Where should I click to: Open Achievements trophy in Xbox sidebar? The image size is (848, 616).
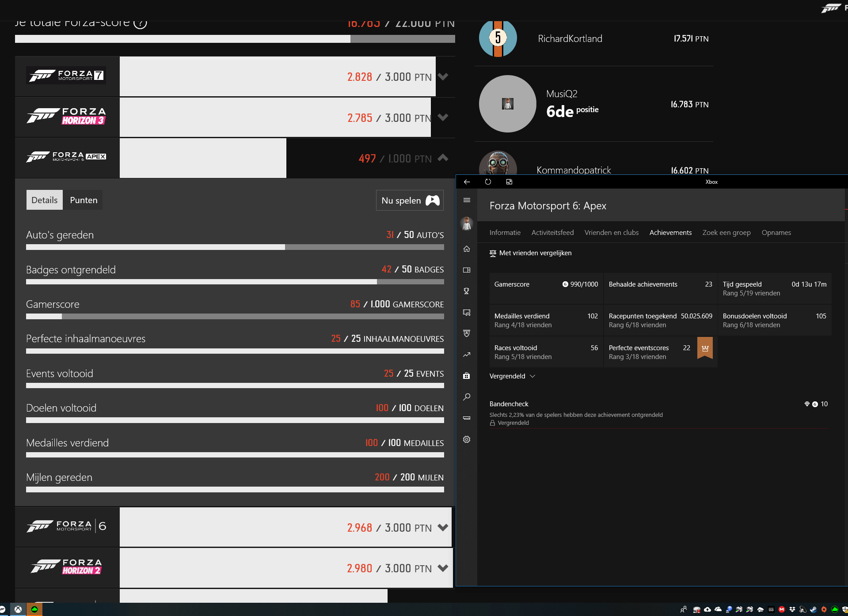pos(467,291)
